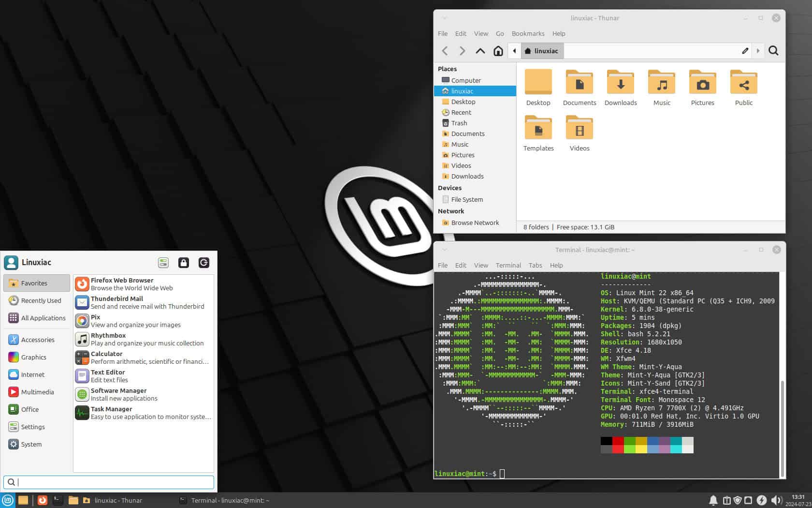Collapse the Network section in Thunar
The width and height of the screenshot is (812, 508).
pyautogui.click(x=450, y=211)
